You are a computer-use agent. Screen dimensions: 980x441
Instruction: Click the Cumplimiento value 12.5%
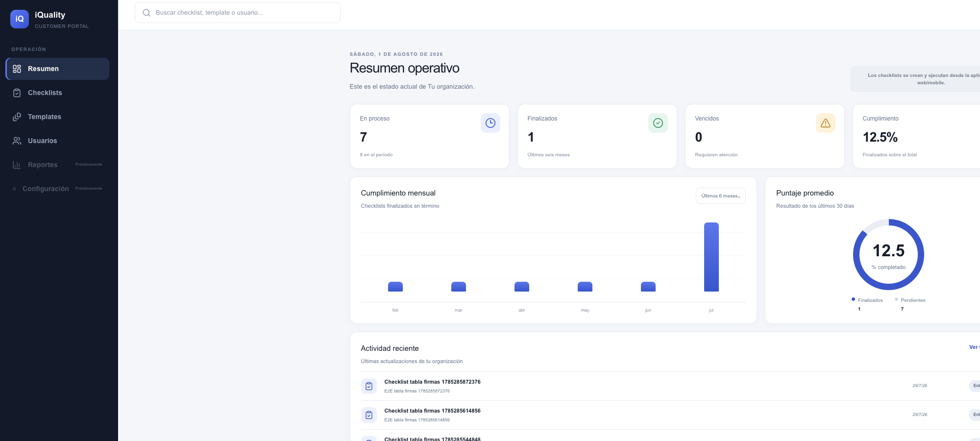880,138
